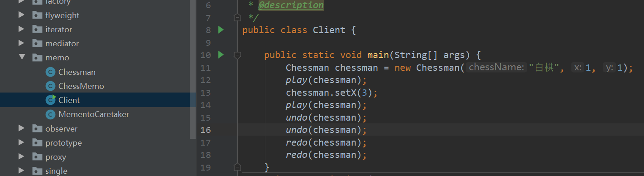Select Chessman in project tree
This screenshot has width=644, height=176.
77,72
